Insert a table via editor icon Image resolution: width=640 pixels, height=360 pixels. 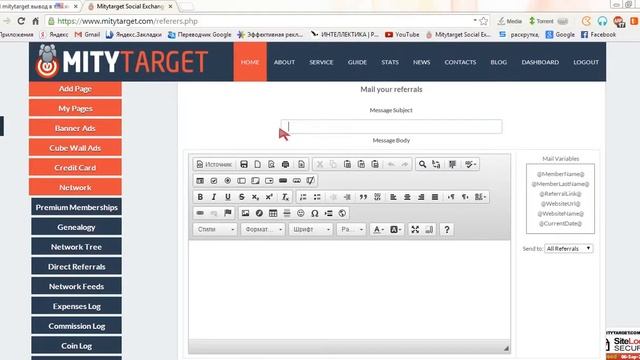pyautogui.click(x=273, y=213)
